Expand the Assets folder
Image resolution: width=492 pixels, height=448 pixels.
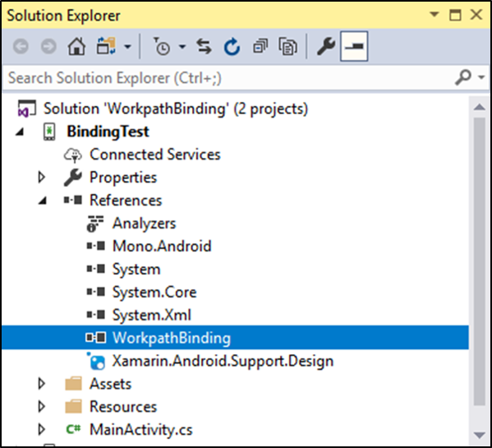click(x=41, y=383)
